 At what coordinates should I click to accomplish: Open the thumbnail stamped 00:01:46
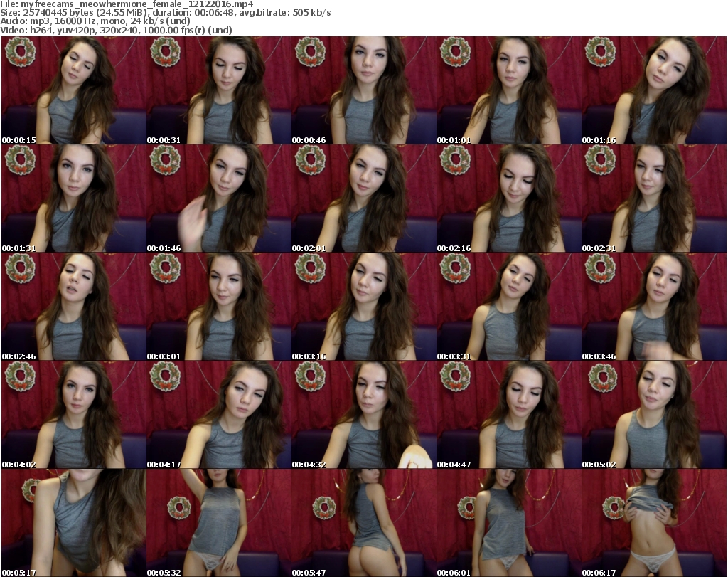[219, 198]
